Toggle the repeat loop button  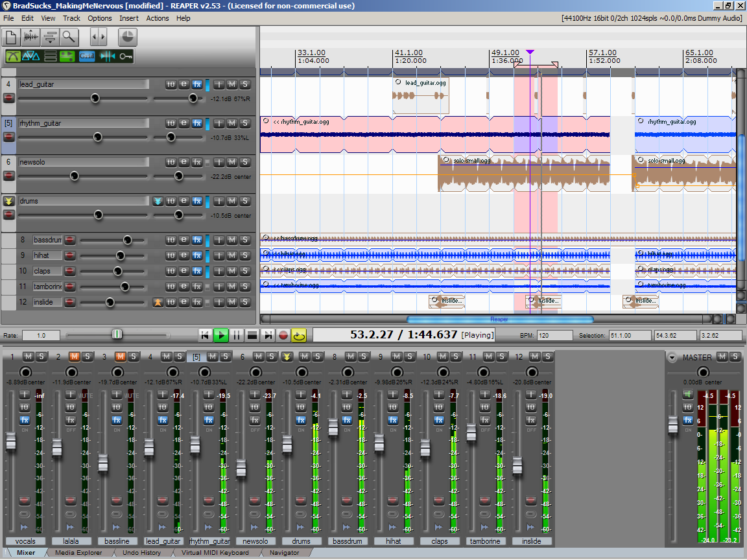coord(299,335)
